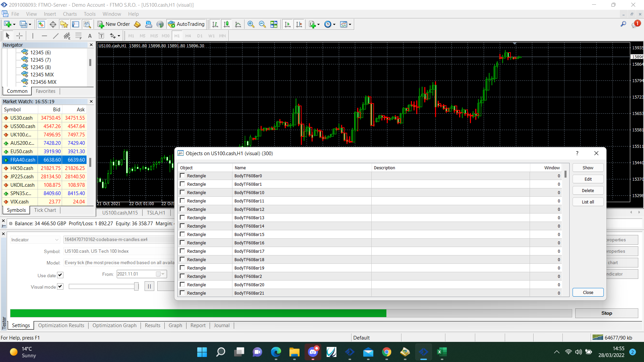Open the Favorites tab in Navigator
This screenshot has height=362, width=644.
(x=46, y=91)
